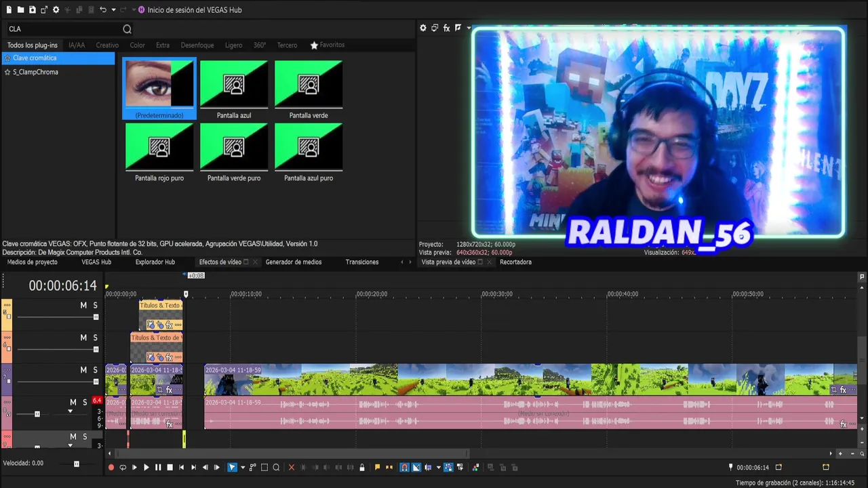Click the Velocidad rate slider

click(77, 464)
